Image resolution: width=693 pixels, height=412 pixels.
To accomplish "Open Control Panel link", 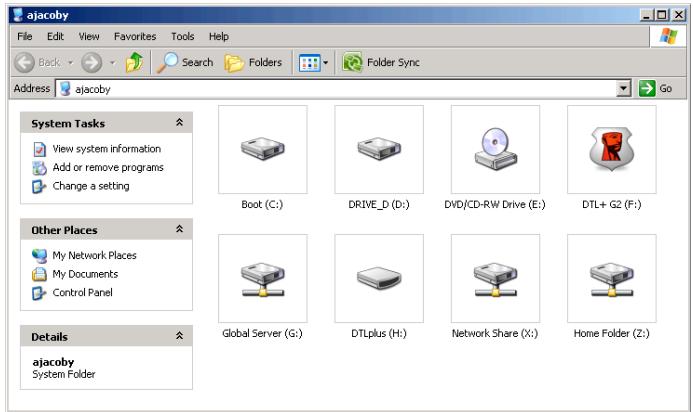I will click(83, 293).
